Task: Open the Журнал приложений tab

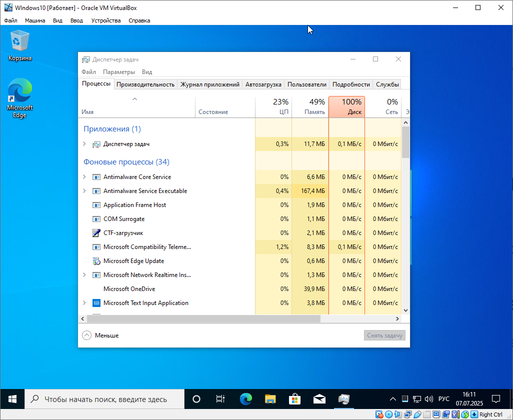Action: click(x=209, y=84)
